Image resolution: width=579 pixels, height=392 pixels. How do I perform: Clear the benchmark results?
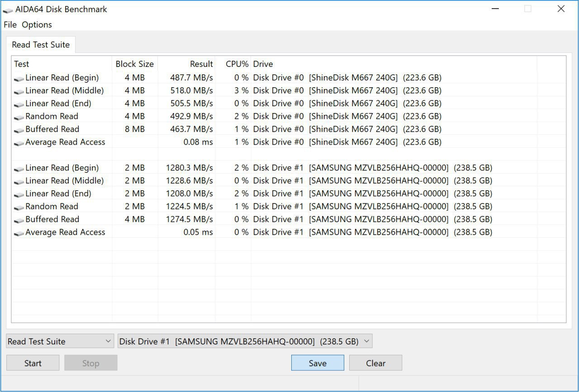(x=375, y=363)
